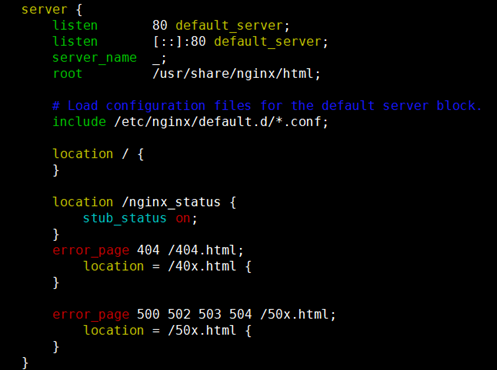Click the blue comment line about configuration files

(267, 106)
